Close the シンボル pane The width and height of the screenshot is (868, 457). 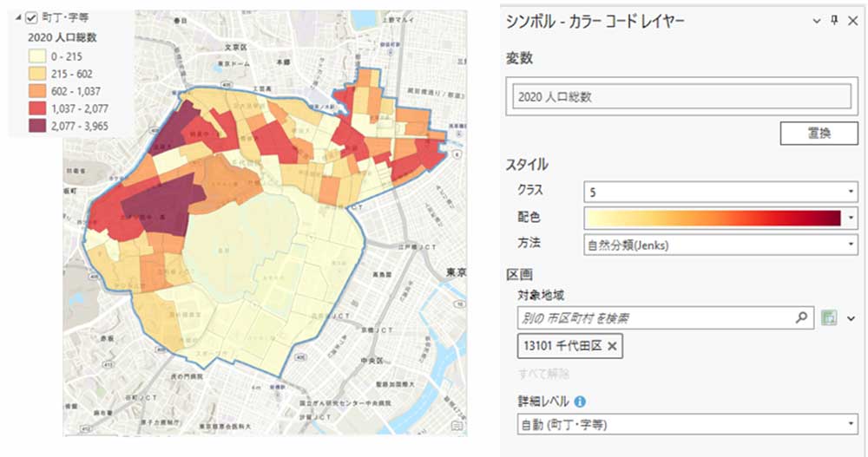coord(852,21)
